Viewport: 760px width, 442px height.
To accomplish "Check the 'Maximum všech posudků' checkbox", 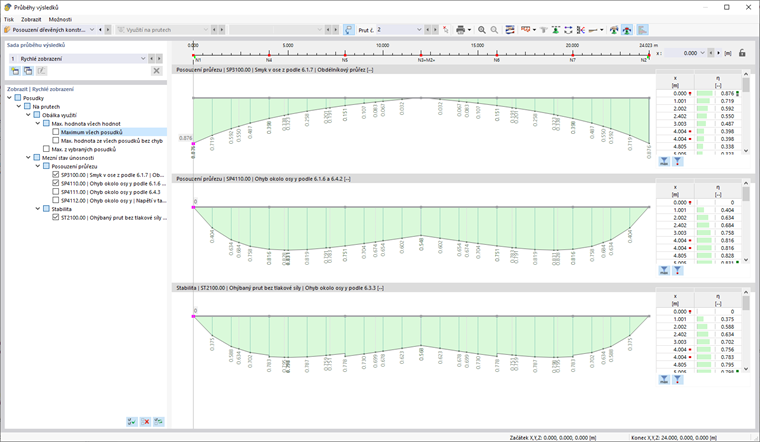I will coord(55,132).
